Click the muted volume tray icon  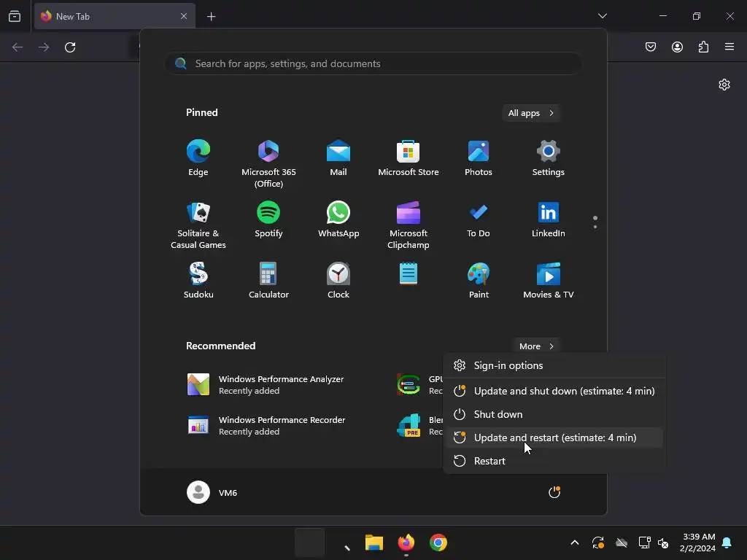(x=663, y=542)
